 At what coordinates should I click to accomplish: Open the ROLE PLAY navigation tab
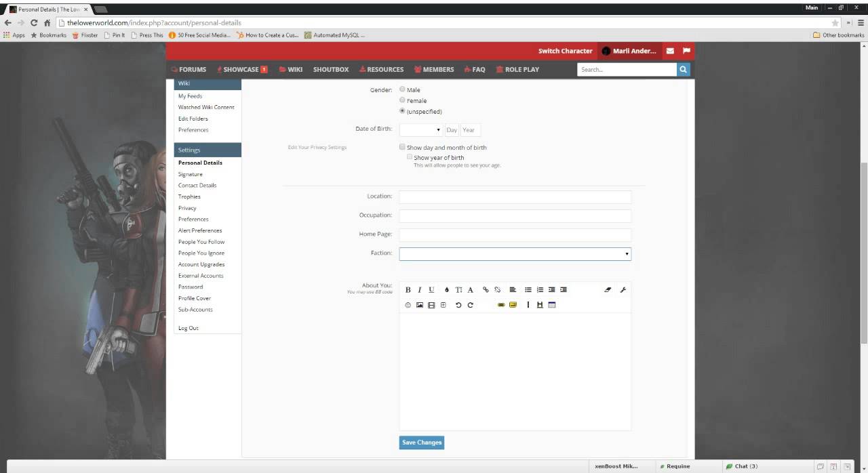pyautogui.click(x=517, y=69)
